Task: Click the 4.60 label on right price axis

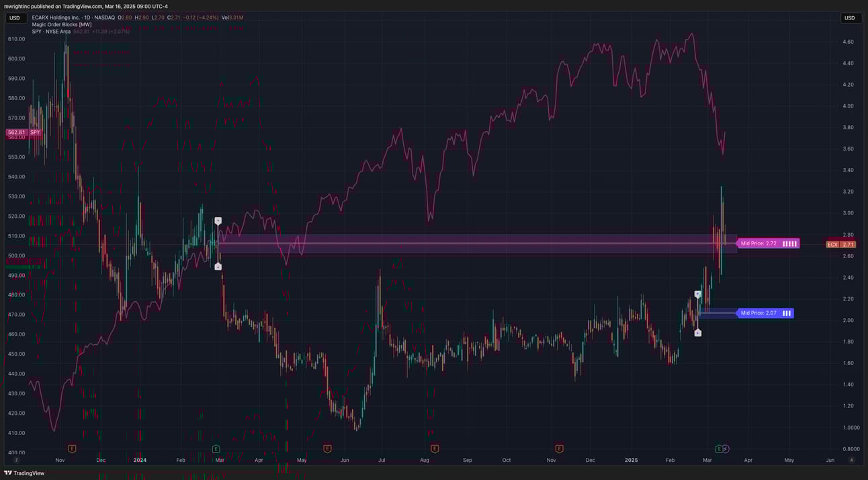Action: click(x=848, y=42)
